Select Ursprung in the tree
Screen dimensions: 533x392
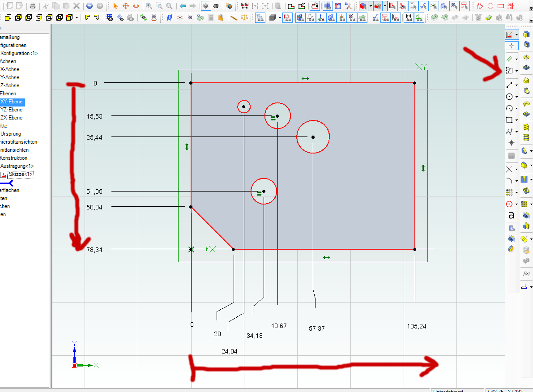coord(11,134)
